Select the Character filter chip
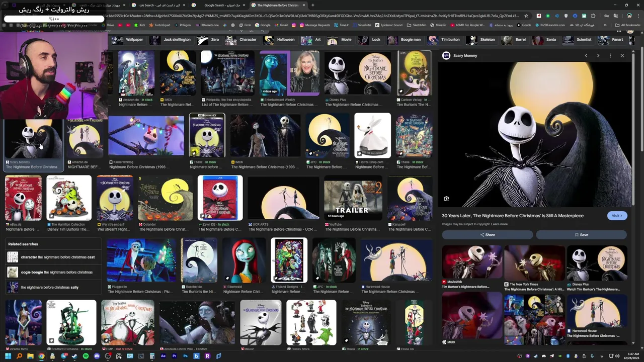 point(242,40)
